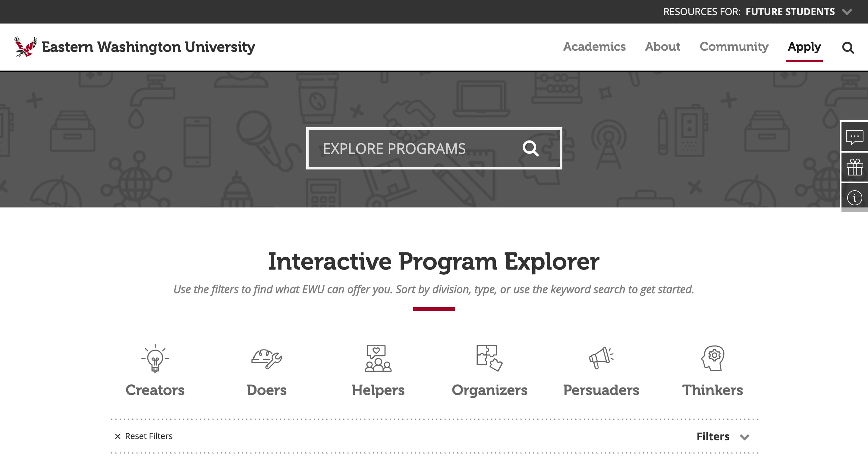The height and width of the screenshot is (468, 868).
Task: Click the gift box sidebar icon
Action: point(854,167)
